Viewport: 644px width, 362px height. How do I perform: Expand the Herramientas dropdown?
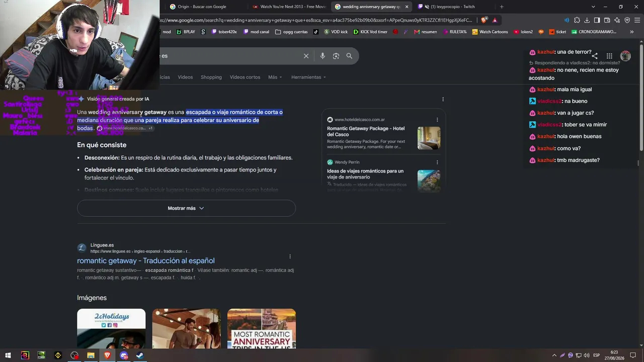308,77
